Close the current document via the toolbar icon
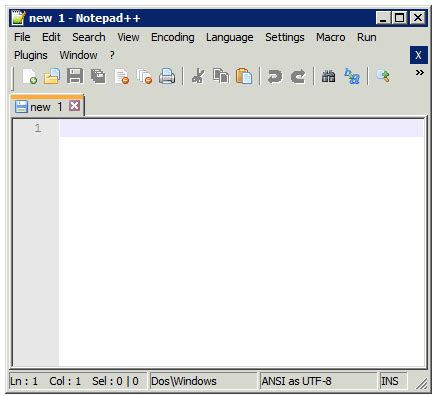The image size is (435, 396). pyautogui.click(x=122, y=76)
